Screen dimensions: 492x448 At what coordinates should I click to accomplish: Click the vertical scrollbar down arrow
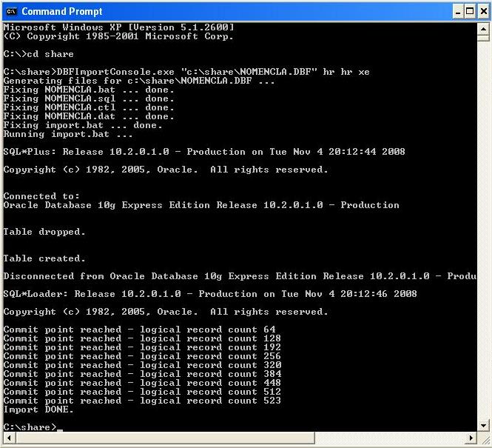click(483, 426)
